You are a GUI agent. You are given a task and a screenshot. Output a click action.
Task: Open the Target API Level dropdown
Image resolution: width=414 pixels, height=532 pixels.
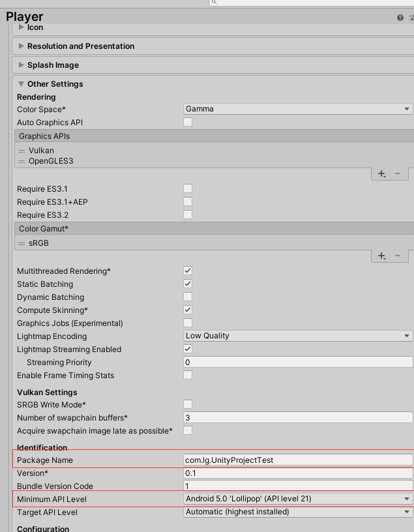tap(298, 512)
